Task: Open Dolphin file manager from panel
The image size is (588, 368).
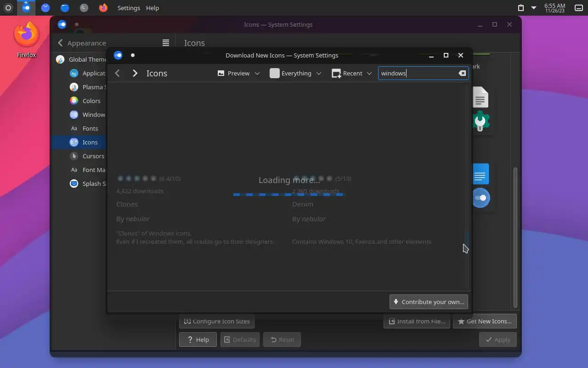Action: [x=65, y=8]
